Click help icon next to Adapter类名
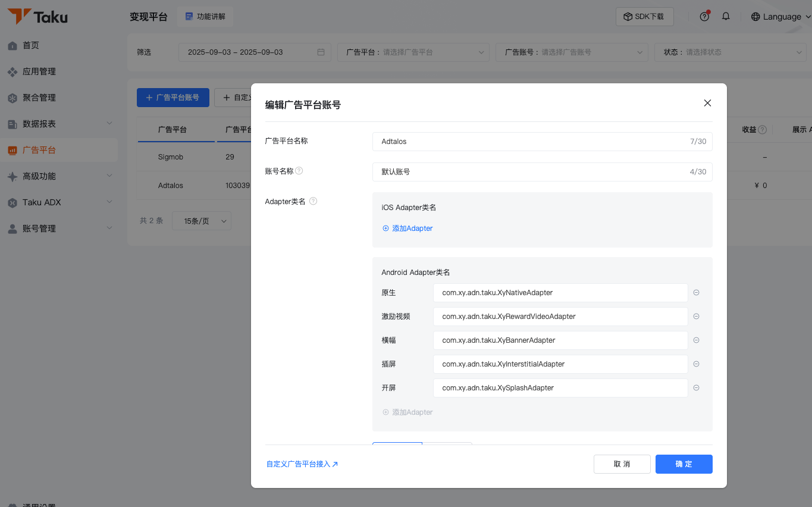Image resolution: width=812 pixels, height=507 pixels. [x=313, y=201]
